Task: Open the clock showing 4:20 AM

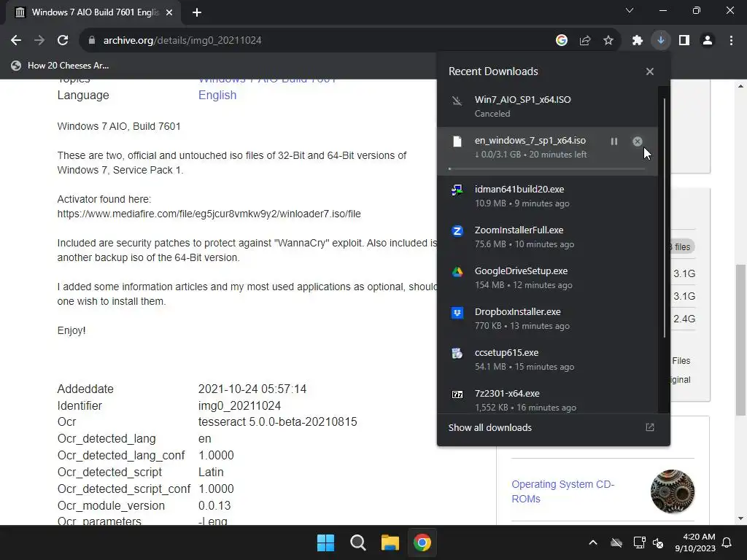Action: (695, 542)
